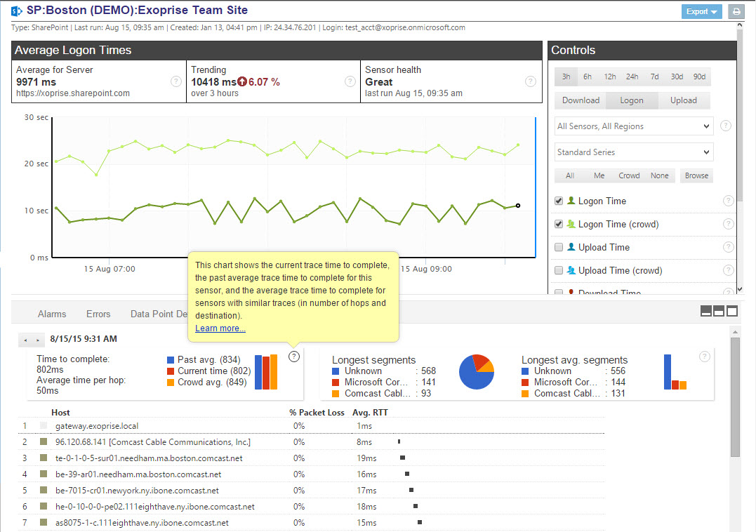Image resolution: width=756 pixels, height=532 pixels.
Task: Open help for Average for Server
Action: (x=176, y=81)
